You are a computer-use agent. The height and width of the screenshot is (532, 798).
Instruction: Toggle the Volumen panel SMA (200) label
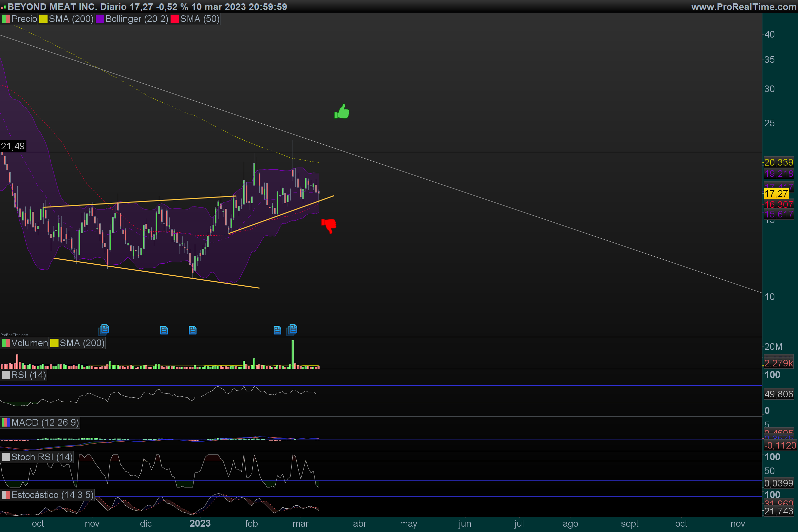tap(82, 343)
